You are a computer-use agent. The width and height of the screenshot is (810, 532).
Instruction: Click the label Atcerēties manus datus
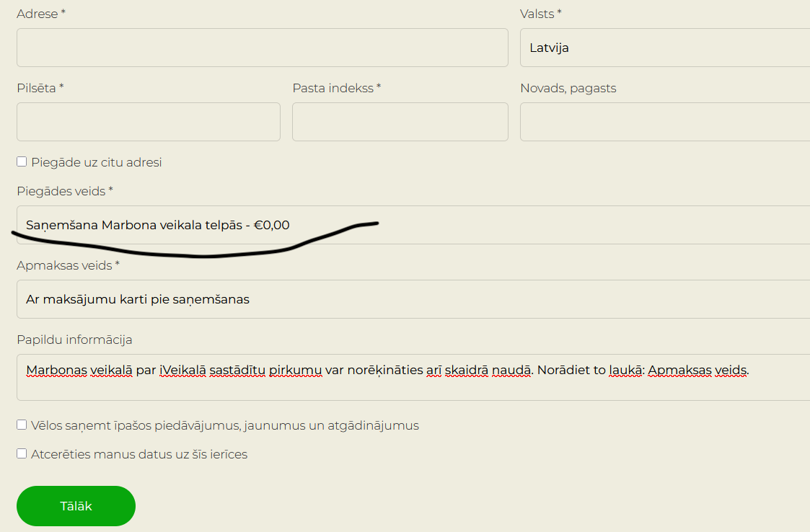(139, 455)
